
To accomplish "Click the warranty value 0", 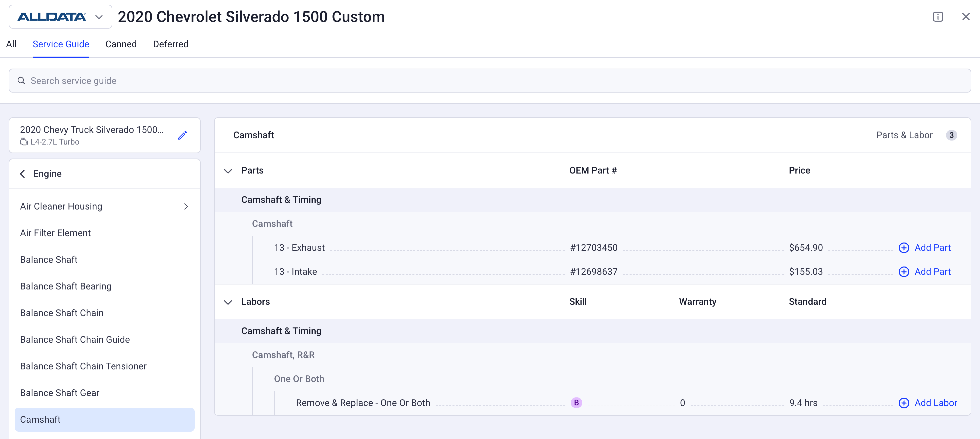I will [683, 403].
